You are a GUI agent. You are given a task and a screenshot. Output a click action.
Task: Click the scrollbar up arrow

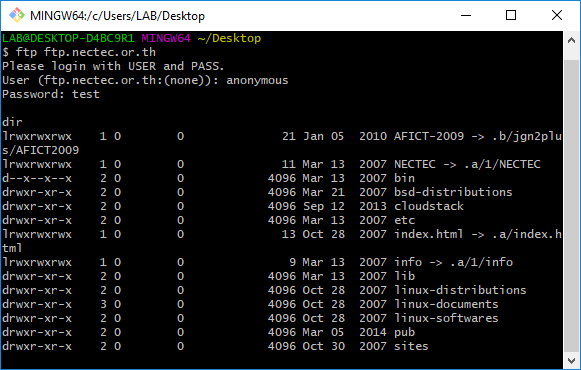coord(571,40)
